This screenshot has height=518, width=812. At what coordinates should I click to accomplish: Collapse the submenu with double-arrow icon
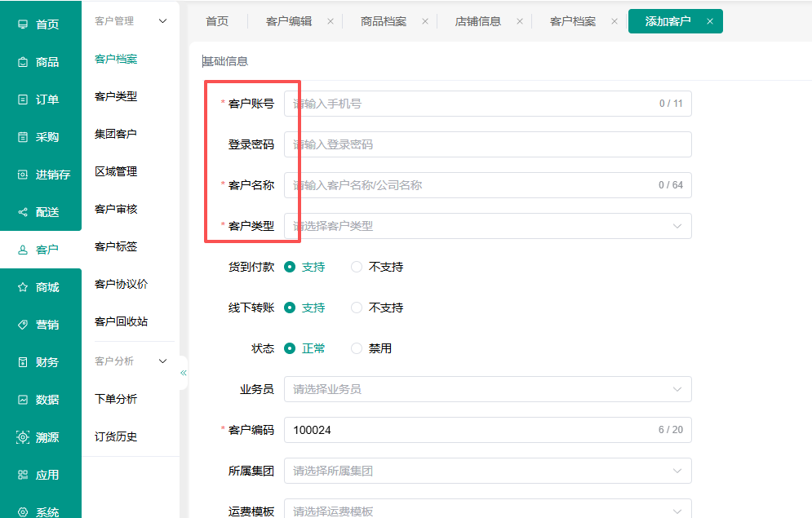tap(184, 373)
